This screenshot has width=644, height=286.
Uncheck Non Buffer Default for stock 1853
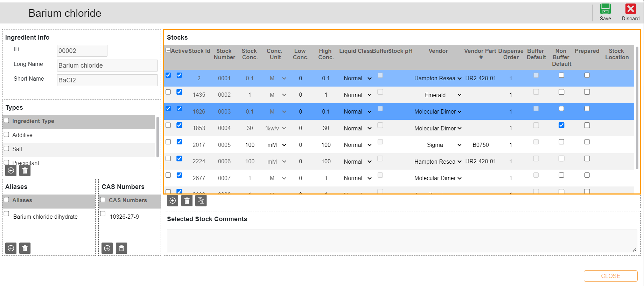click(x=561, y=125)
